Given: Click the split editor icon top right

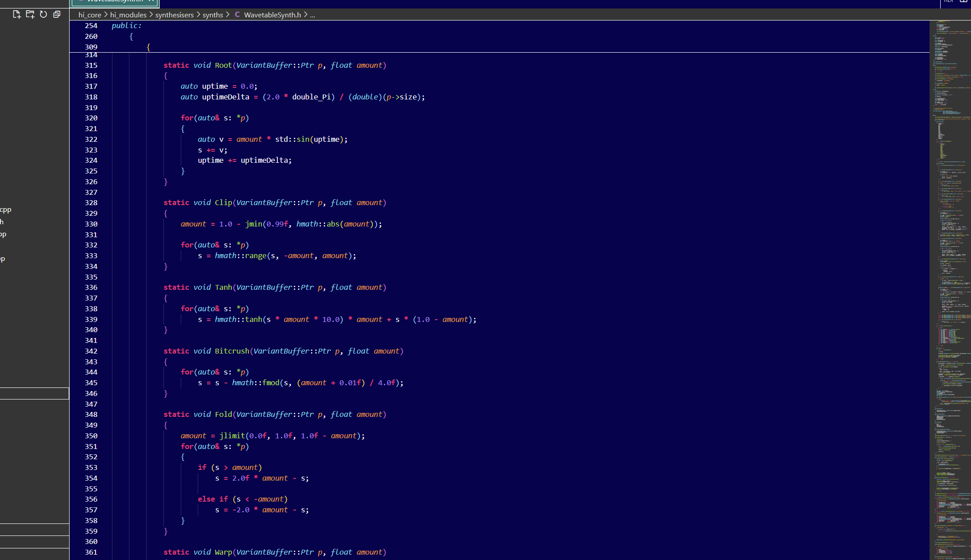Looking at the screenshot, I should 963,1.
